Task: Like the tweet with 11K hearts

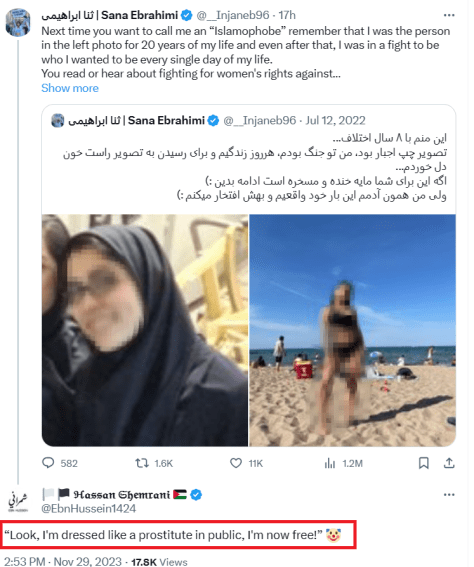Action: [x=236, y=463]
